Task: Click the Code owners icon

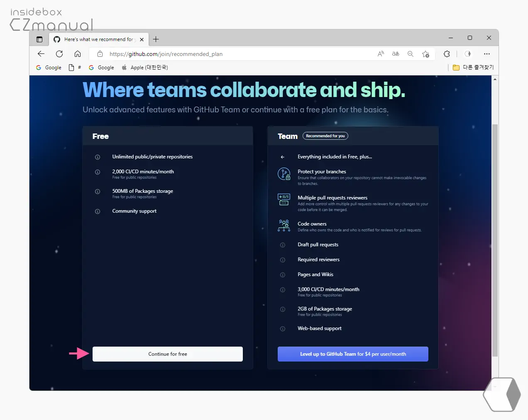Action: point(284,225)
